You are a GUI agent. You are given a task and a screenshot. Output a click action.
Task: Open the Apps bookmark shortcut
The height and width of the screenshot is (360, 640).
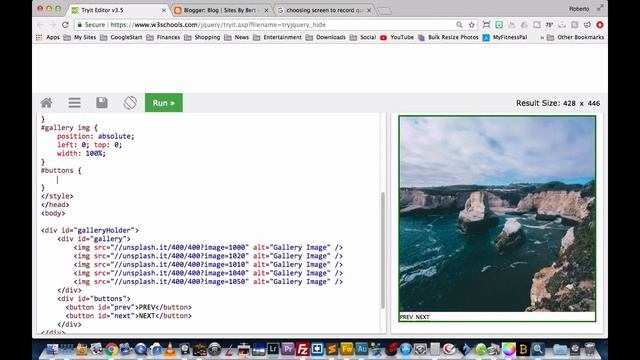coord(48,37)
